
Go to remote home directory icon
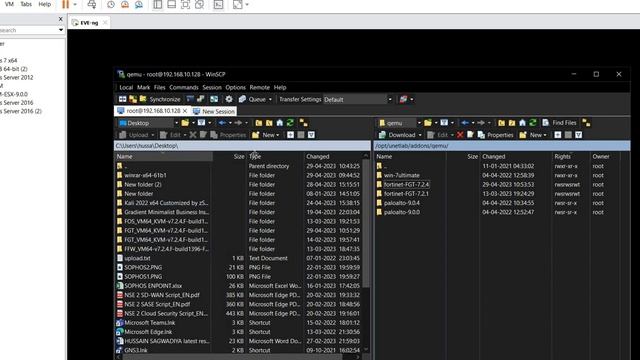[522, 123]
